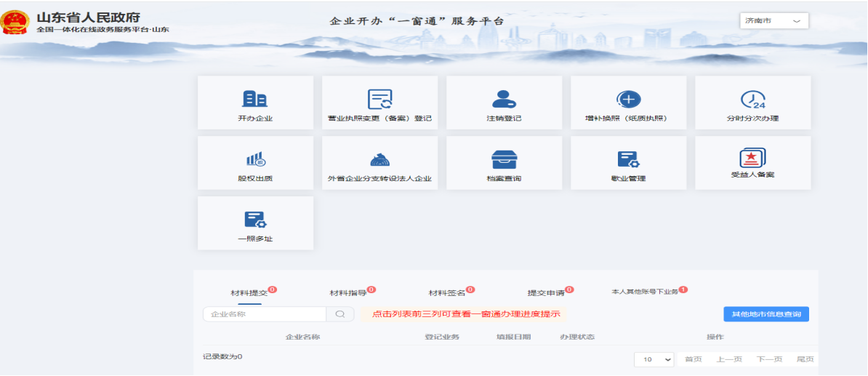Click the 企业开办"一窗通"服务平台 heading
Screen dimensions: 868x376
point(417,22)
